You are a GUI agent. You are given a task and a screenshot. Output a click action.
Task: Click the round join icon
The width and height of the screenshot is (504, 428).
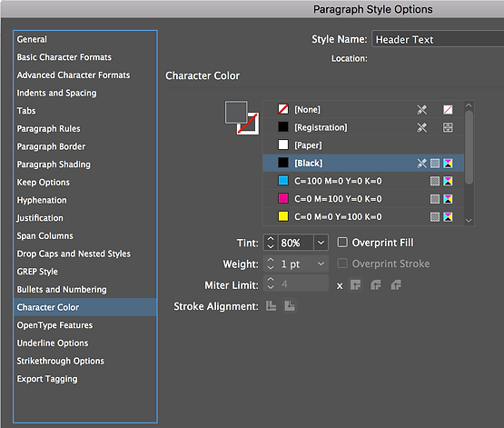tap(376, 285)
